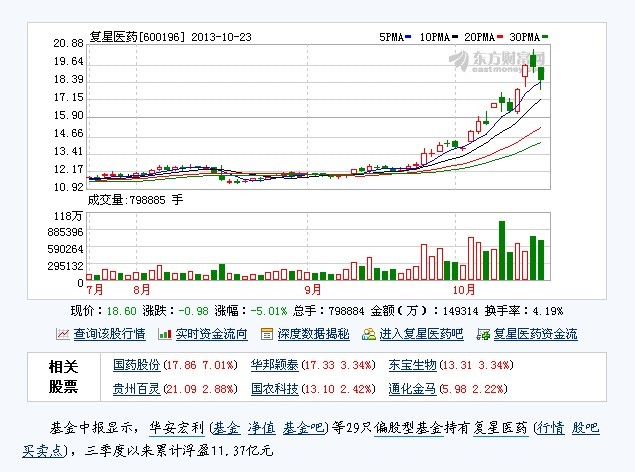The width and height of the screenshot is (635, 472).
Task: Click the 买卖点 link in the article
Action: tap(43, 451)
